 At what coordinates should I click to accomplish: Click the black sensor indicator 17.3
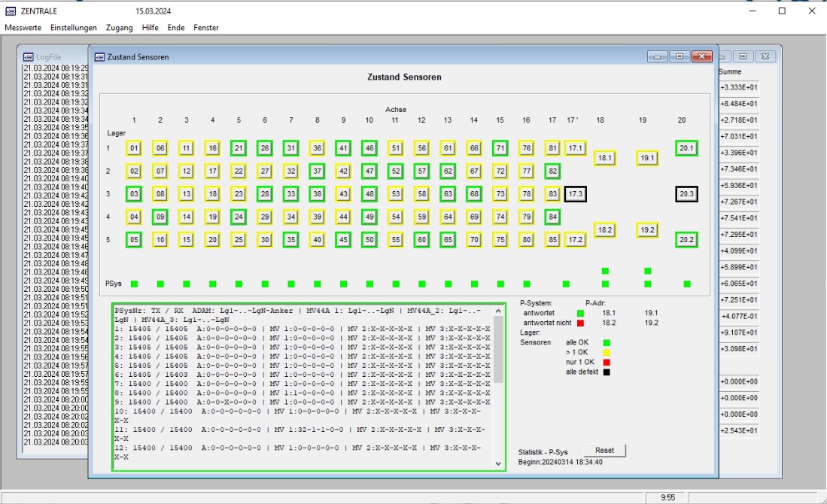pyautogui.click(x=576, y=193)
